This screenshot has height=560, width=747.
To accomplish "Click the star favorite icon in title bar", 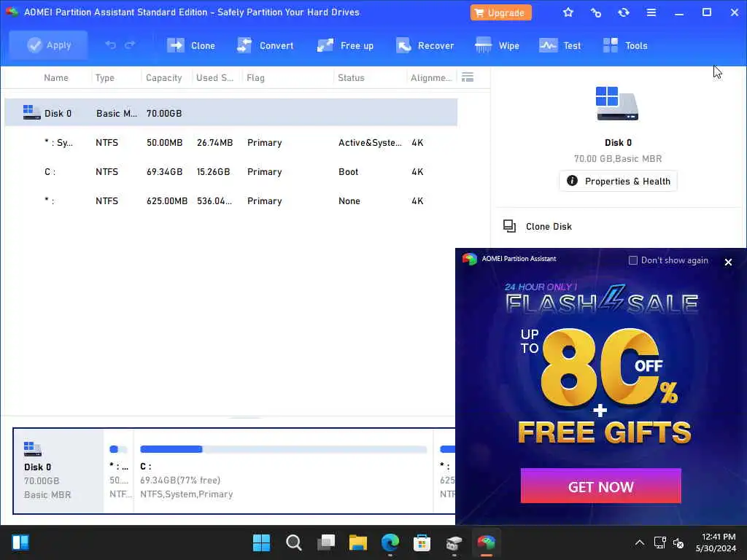I will pyautogui.click(x=568, y=12).
